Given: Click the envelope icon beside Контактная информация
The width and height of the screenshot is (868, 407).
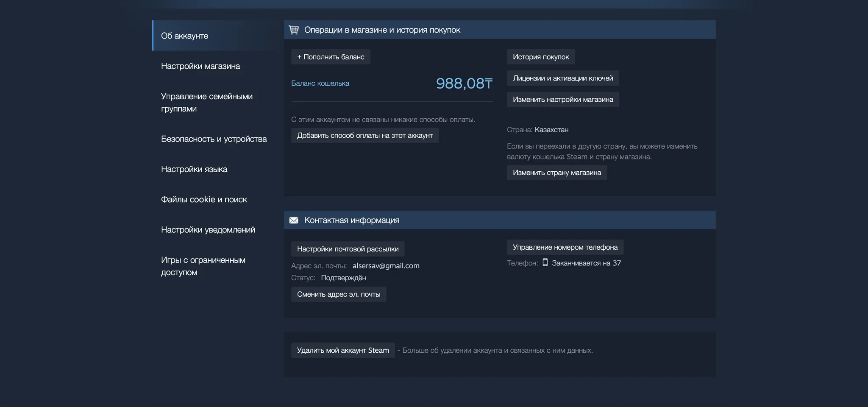Looking at the screenshot, I should point(294,220).
